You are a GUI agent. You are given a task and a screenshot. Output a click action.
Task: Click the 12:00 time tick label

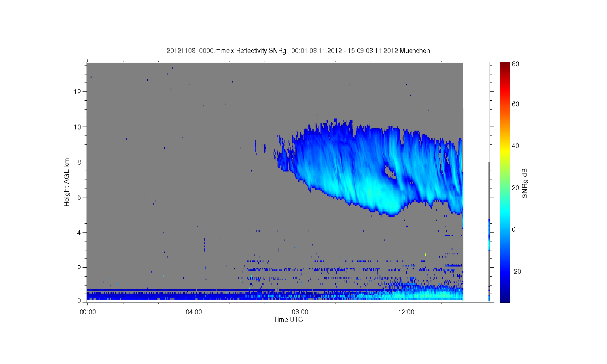point(406,312)
